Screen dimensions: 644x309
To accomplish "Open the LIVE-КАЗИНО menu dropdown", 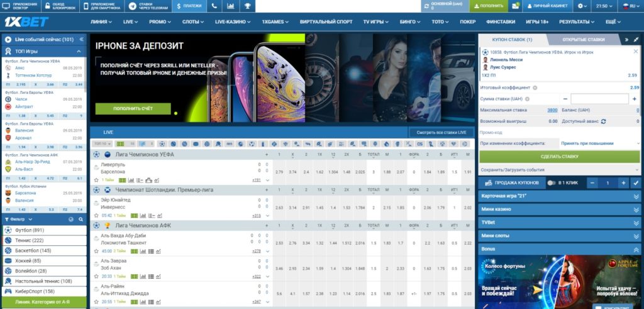I will pyautogui.click(x=233, y=22).
